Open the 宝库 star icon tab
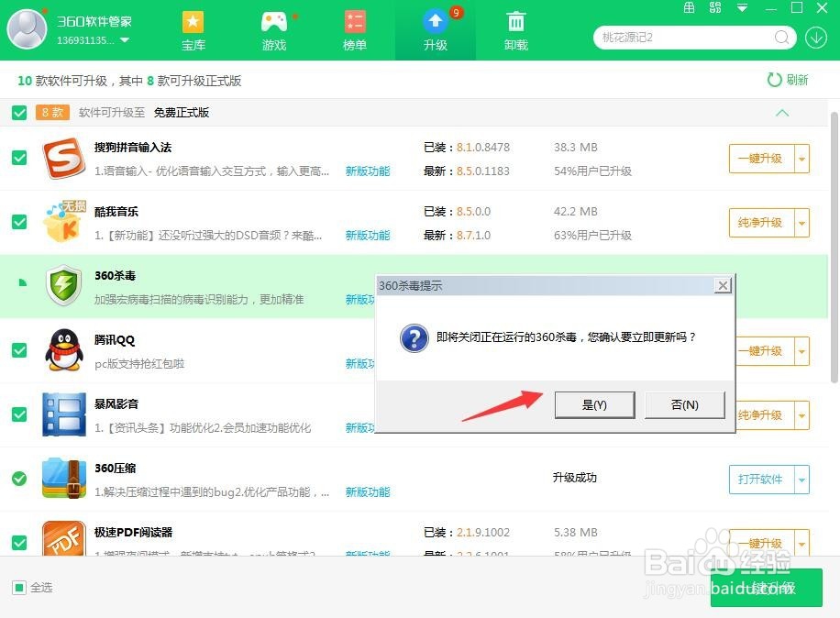The image size is (840, 618). click(193, 31)
